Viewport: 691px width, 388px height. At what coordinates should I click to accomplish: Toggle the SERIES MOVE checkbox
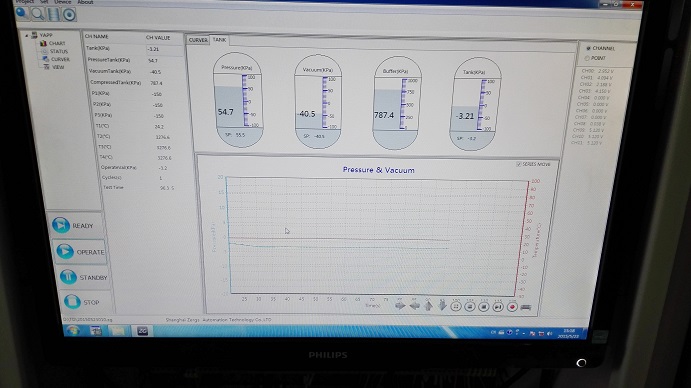519,164
